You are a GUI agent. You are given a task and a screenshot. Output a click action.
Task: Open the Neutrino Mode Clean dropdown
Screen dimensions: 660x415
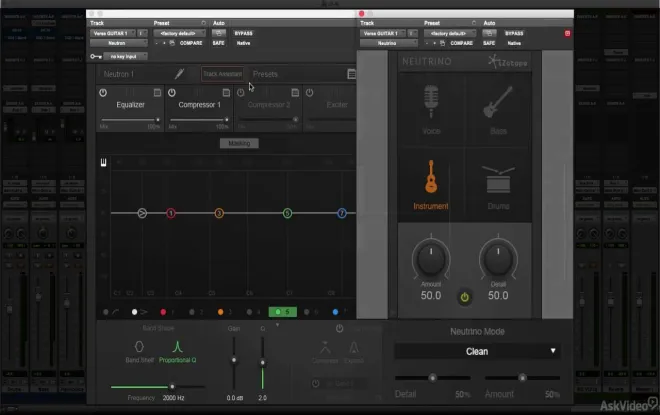(477, 351)
